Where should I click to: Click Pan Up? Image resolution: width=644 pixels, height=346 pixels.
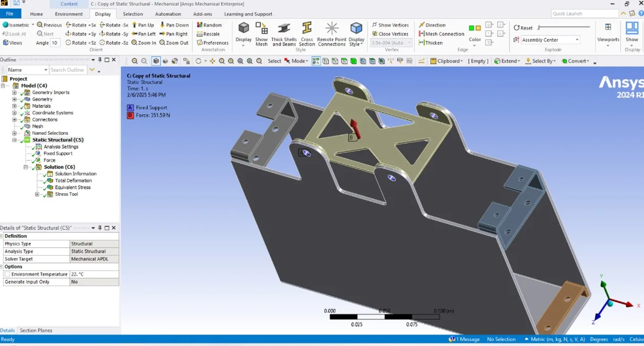pyautogui.click(x=143, y=25)
